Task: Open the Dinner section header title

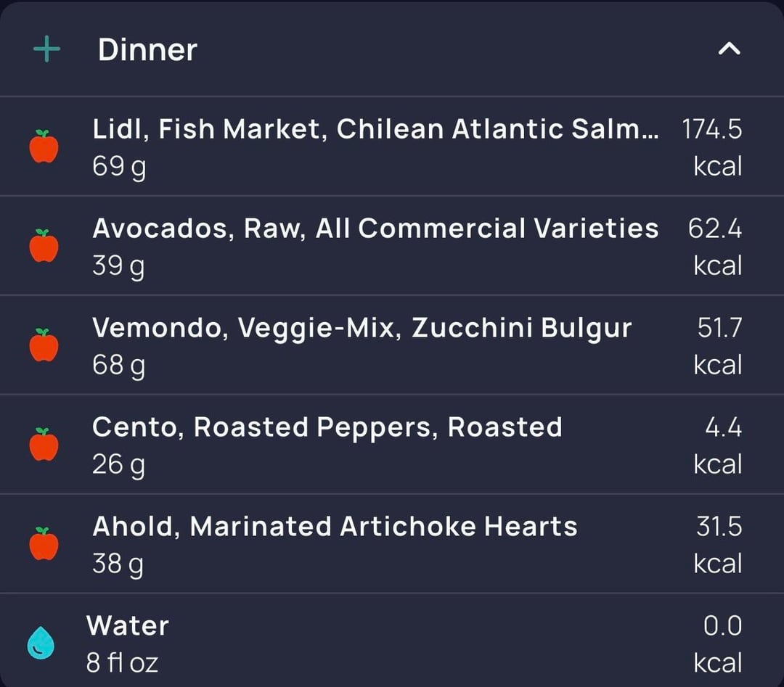Action: tap(147, 50)
